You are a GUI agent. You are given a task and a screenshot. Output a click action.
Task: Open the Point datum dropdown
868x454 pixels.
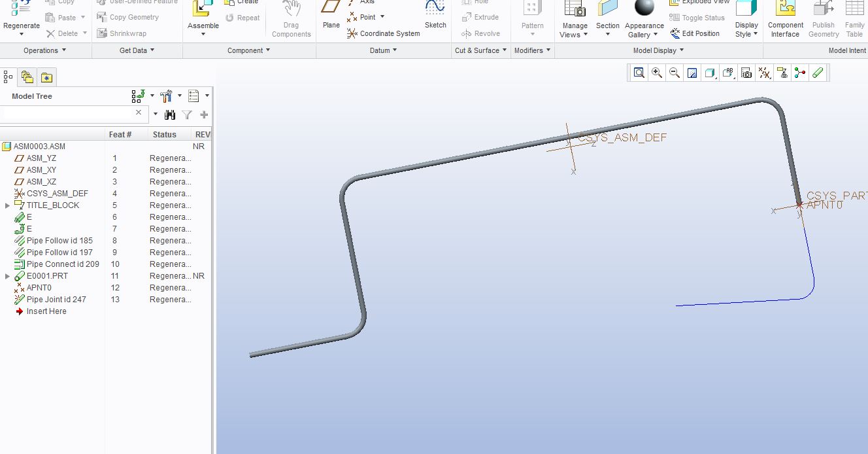coord(382,17)
